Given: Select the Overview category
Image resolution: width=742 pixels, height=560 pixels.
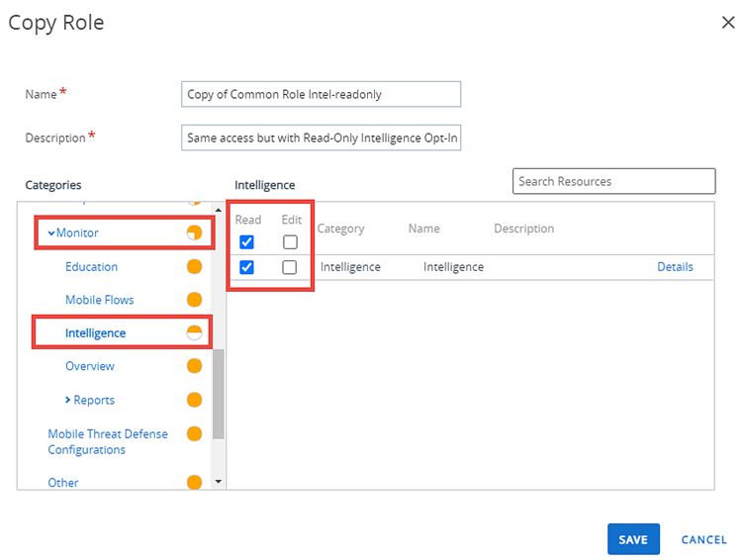Looking at the screenshot, I should tap(90, 366).
